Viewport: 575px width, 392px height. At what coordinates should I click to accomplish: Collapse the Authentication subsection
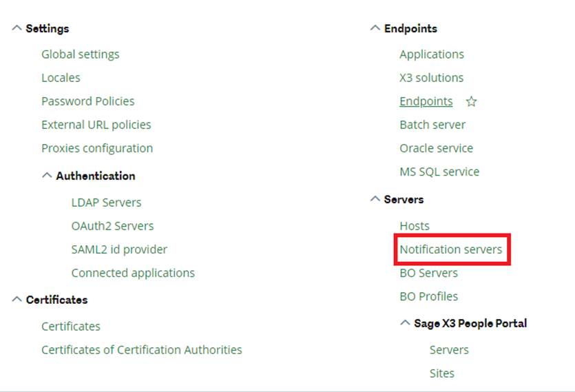[47, 176]
